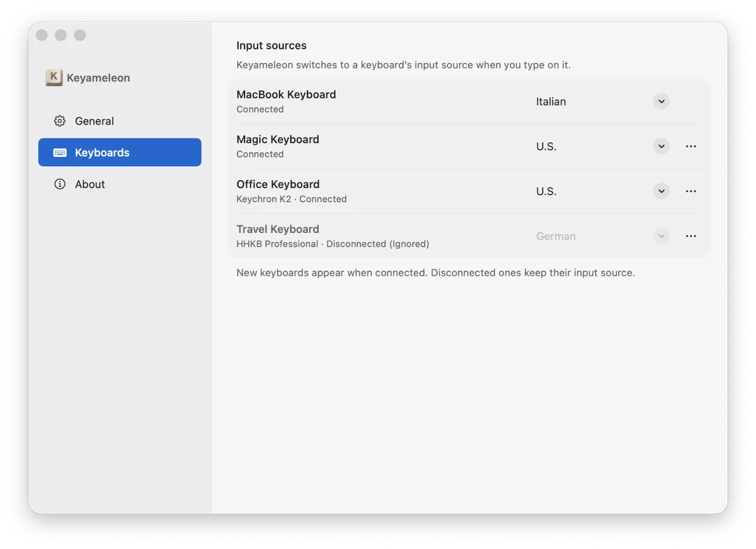This screenshot has width=756, height=549.
Task: Select the MacBook Keyboard row title
Action: 286,94
